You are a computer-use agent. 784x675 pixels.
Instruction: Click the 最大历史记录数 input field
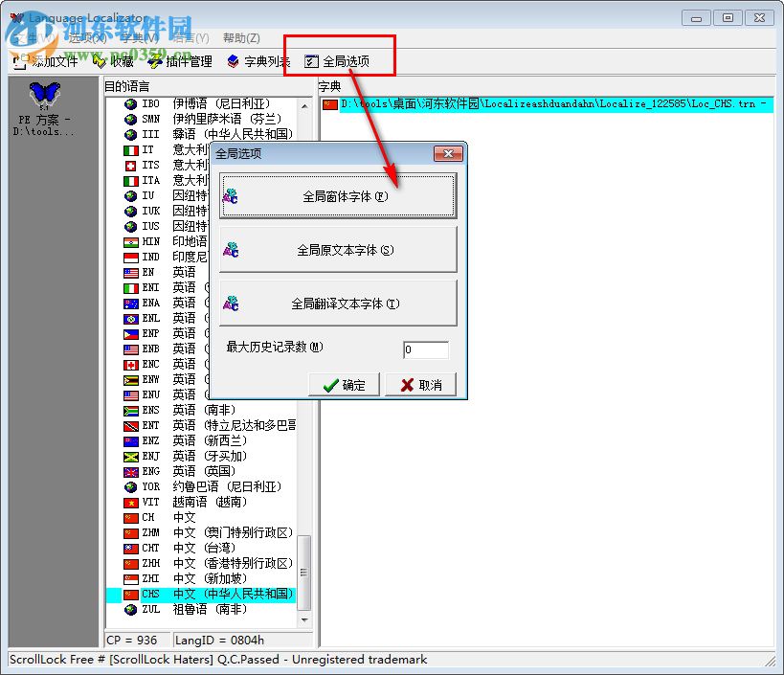[x=425, y=349]
